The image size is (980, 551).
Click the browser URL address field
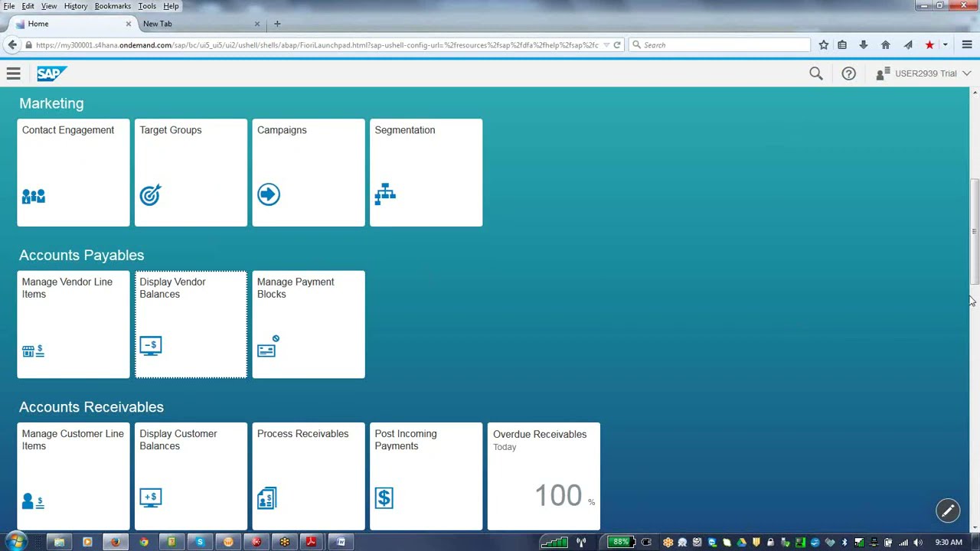pos(318,45)
